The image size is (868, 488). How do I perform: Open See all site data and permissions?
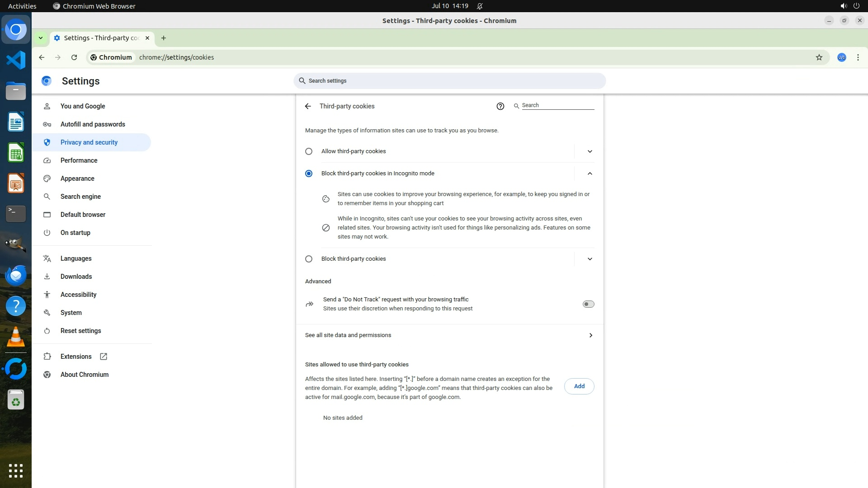point(449,335)
